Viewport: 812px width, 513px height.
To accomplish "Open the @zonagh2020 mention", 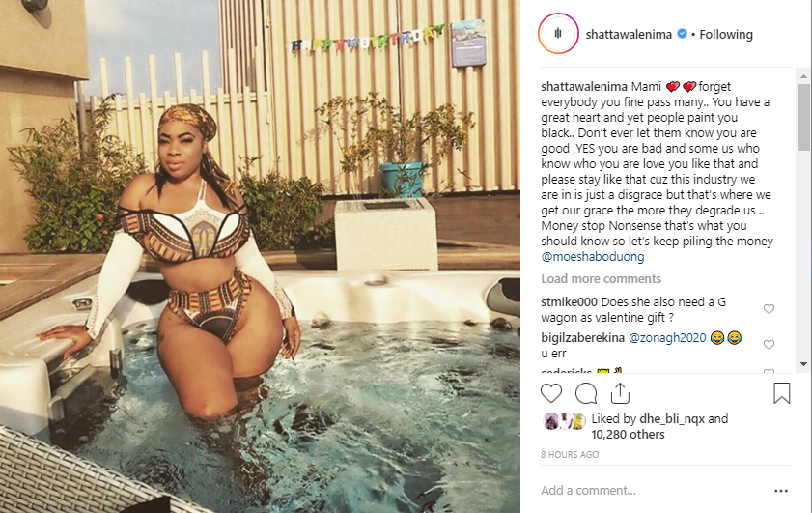I will (667, 338).
